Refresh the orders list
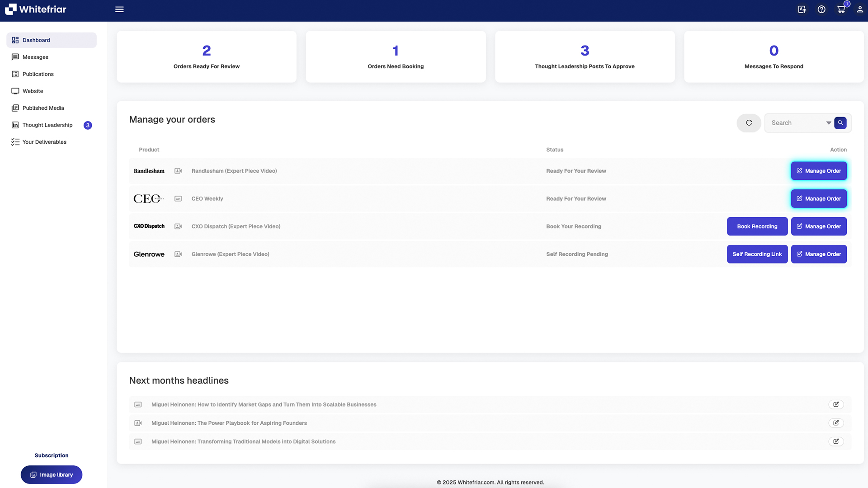The height and width of the screenshot is (488, 868). point(749,123)
